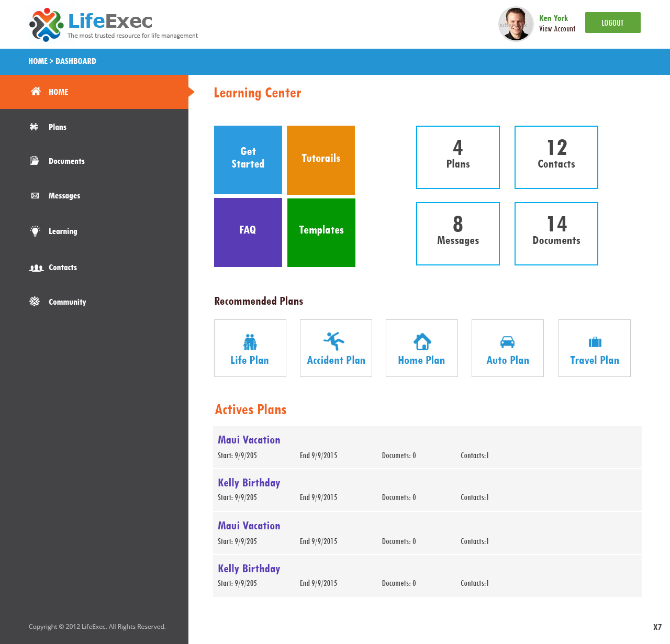Select the Plans puzzle icon in sidebar

35,127
